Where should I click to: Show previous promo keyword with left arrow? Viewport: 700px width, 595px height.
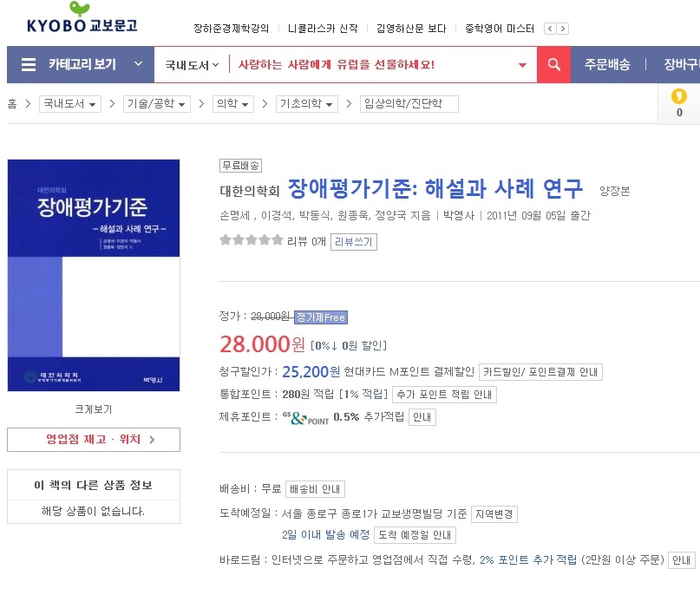click(x=550, y=29)
